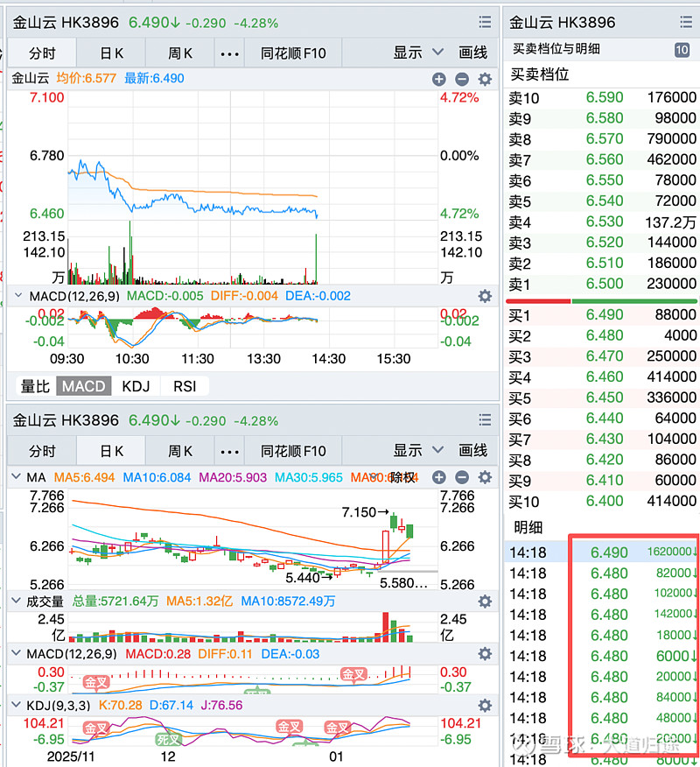Select 日K tab in bottom chart
The width and height of the screenshot is (700, 767).
tap(111, 451)
